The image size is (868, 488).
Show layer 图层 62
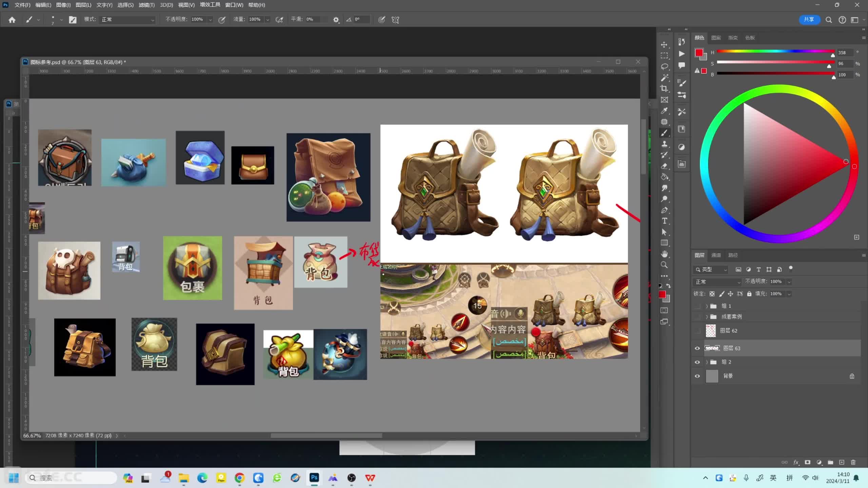pyautogui.click(x=697, y=330)
